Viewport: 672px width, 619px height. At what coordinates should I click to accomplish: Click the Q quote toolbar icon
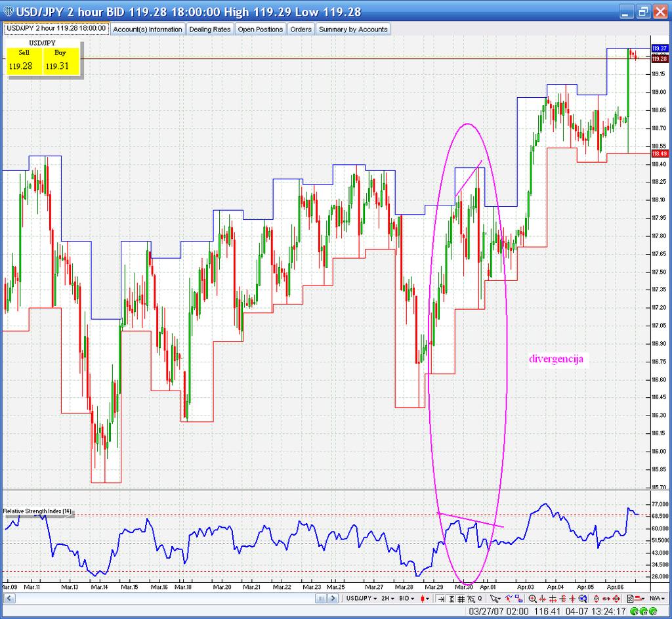(480, 599)
